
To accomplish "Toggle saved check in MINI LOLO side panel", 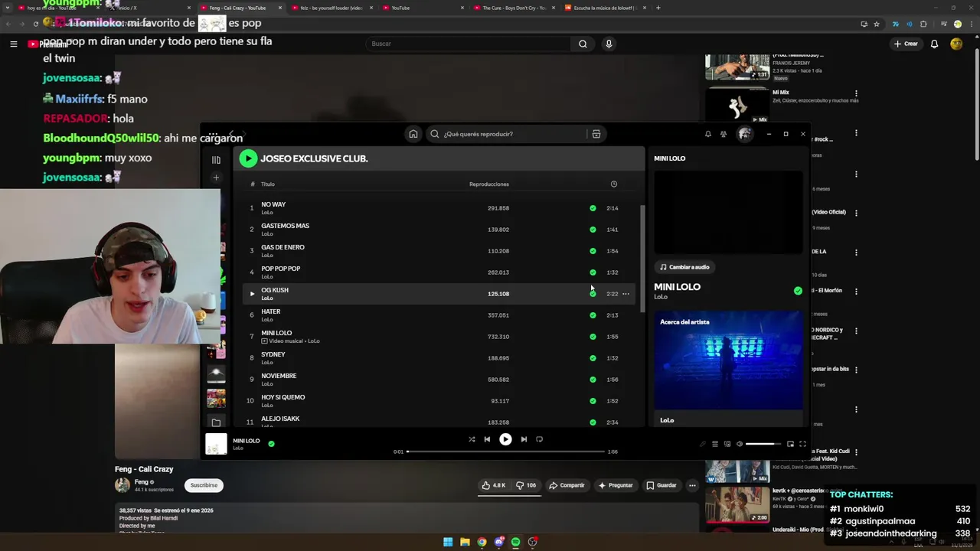I will click(798, 291).
